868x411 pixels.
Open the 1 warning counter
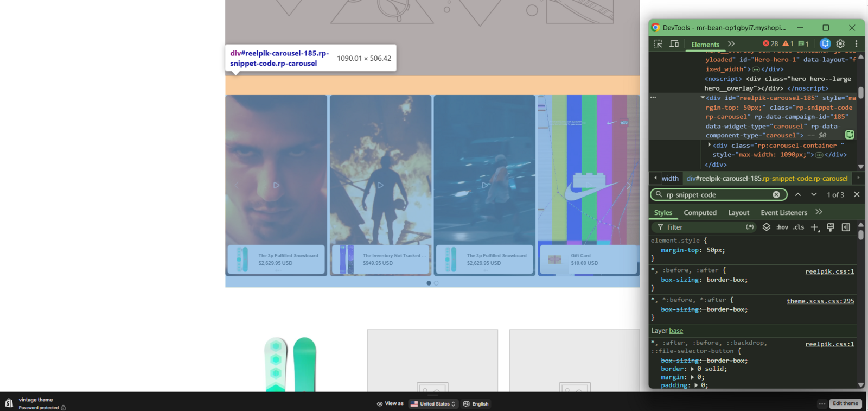click(x=788, y=44)
